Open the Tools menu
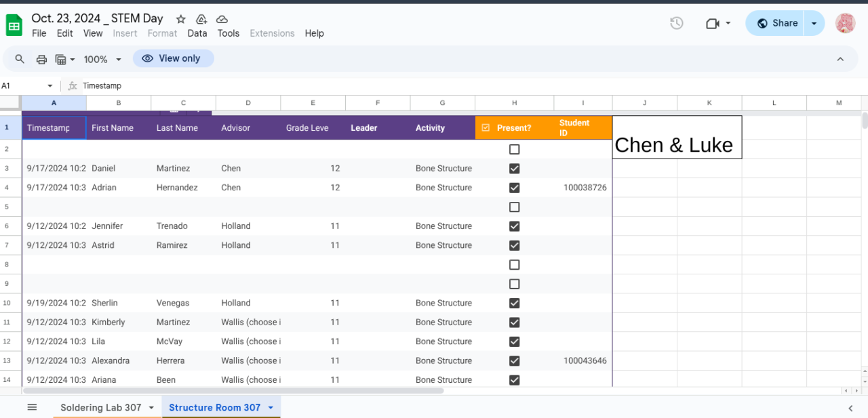This screenshot has height=418, width=868. (x=229, y=33)
